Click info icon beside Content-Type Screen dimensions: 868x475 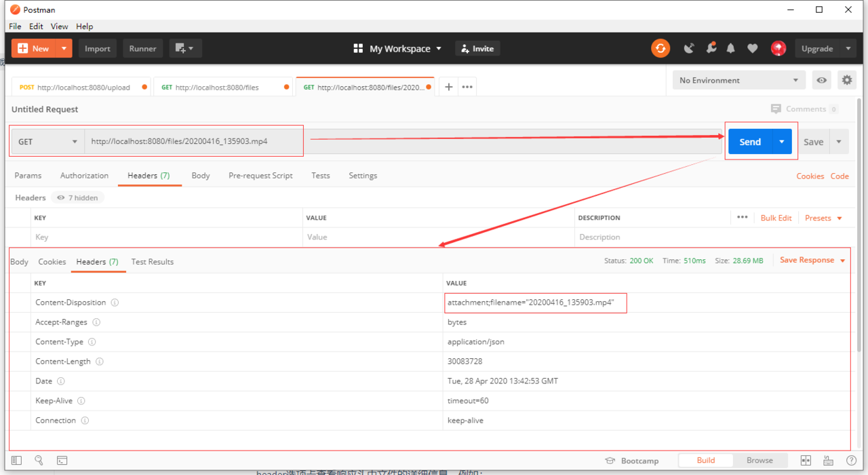click(92, 342)
